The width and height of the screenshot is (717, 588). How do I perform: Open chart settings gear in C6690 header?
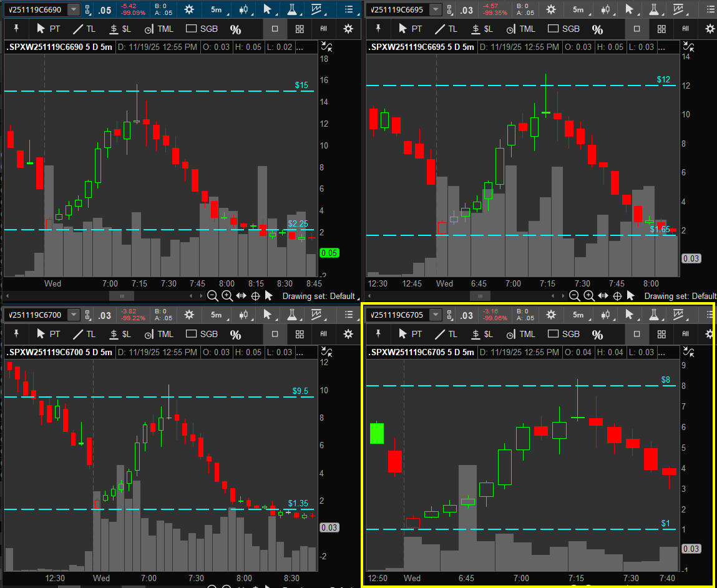click(x=189, y=9)
